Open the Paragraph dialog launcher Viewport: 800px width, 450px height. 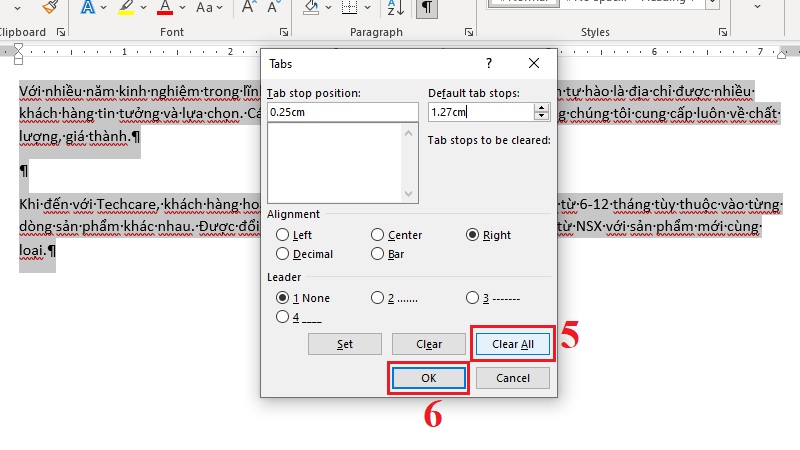point(468,32)
